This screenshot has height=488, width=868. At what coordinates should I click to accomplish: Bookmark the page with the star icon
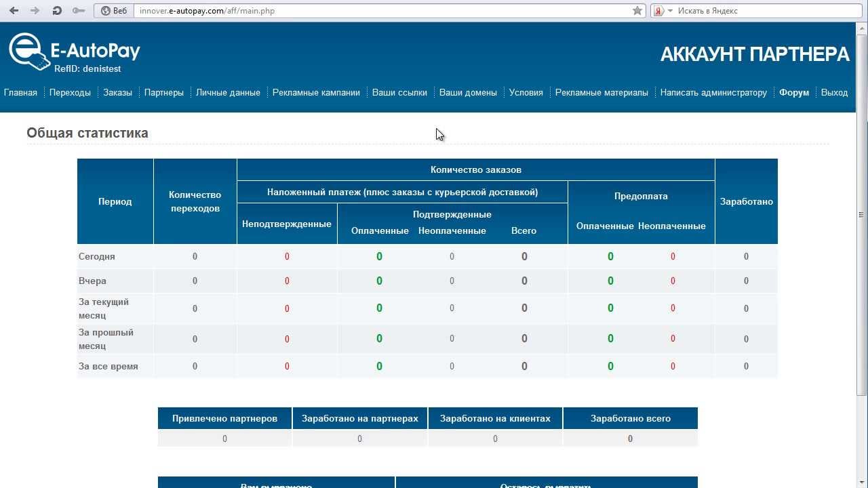point(637,11)
